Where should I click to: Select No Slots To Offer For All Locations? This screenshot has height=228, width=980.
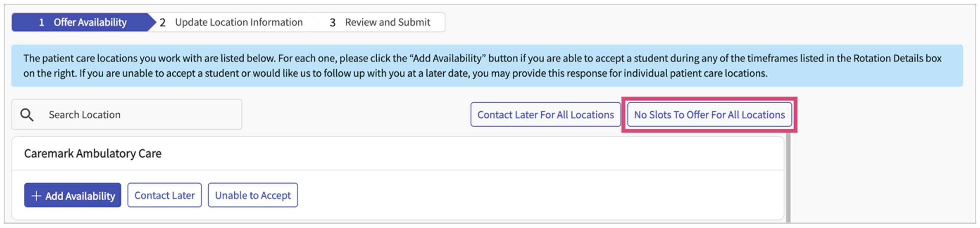click(709, 115)
